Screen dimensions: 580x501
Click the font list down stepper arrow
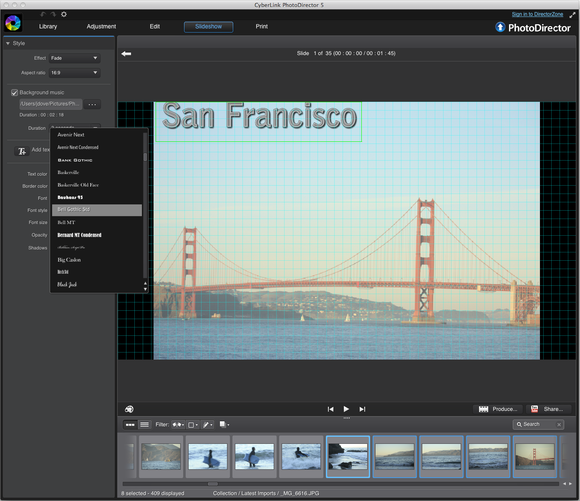pos(145,289)
